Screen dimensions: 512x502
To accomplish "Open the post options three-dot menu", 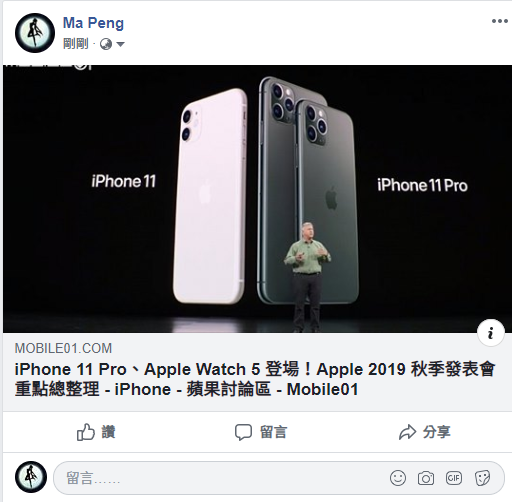I will [499, 21].
